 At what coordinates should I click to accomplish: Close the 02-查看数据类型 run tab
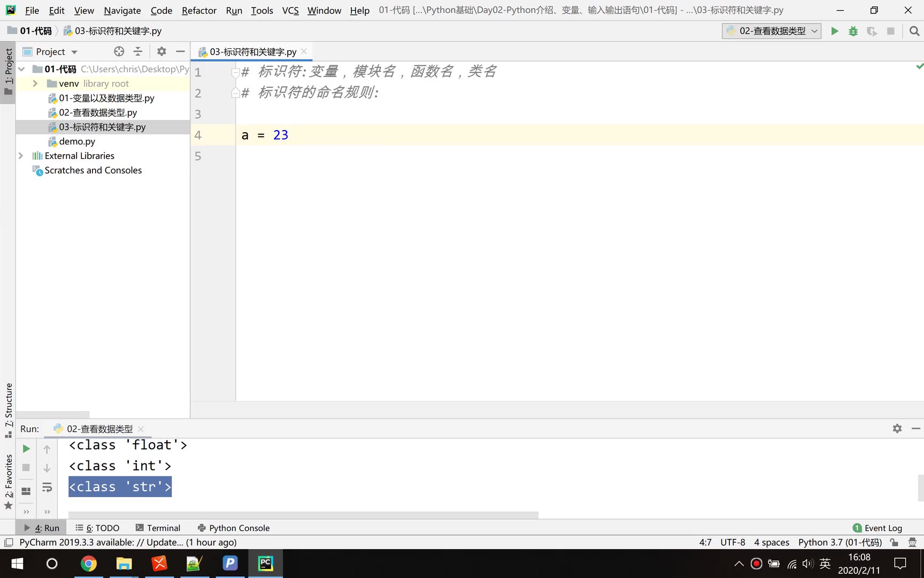pos(141,429)
